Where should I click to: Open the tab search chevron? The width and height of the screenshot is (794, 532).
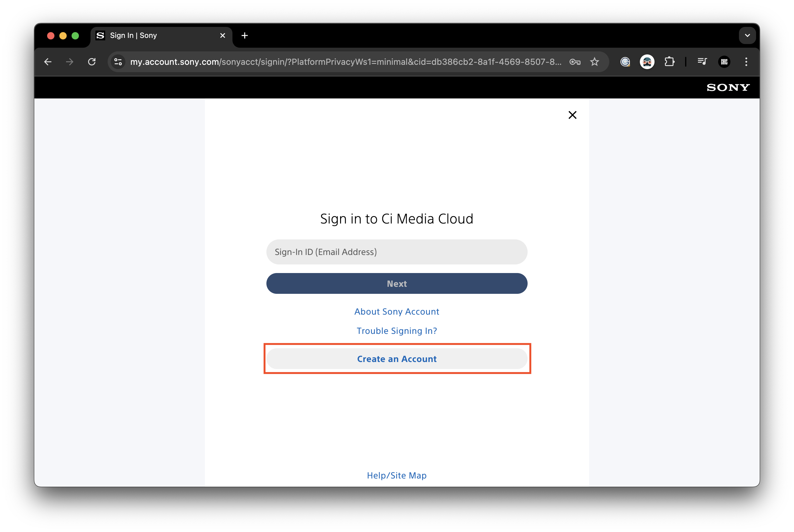(747, 35)
